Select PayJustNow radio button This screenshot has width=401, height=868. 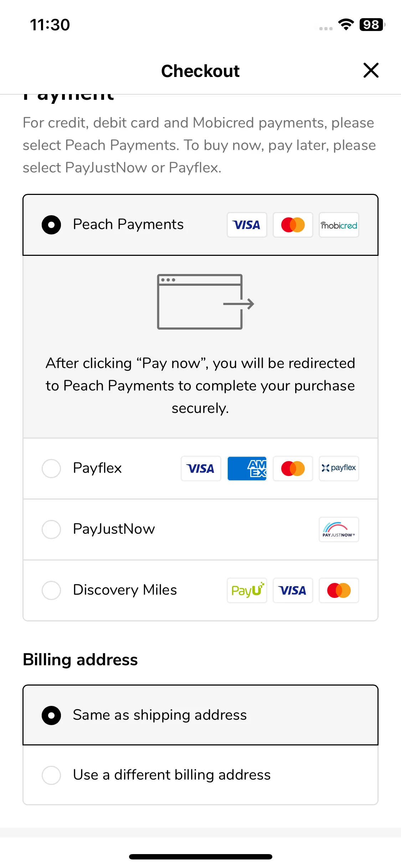click(51, 529)
